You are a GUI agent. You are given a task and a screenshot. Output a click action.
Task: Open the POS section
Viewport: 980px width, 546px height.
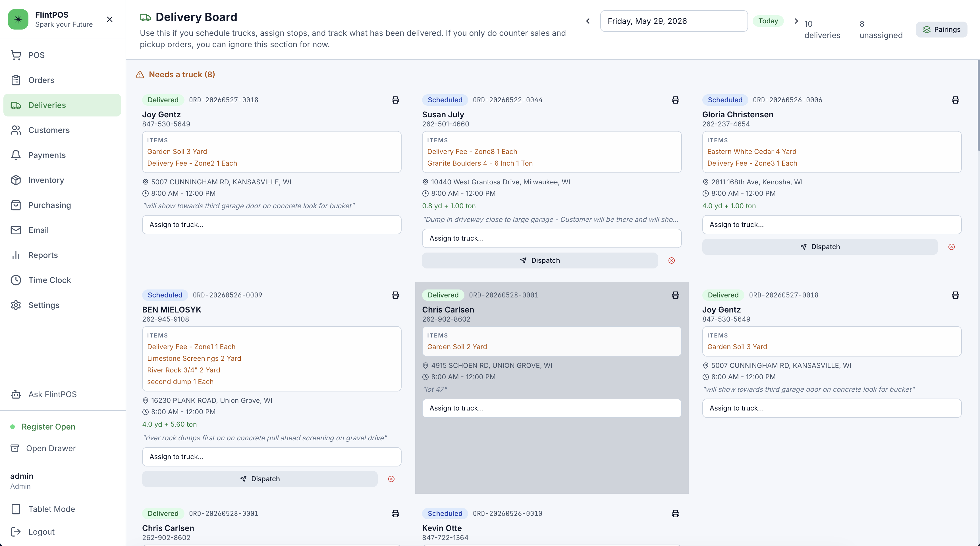click(x=62, y=55)
